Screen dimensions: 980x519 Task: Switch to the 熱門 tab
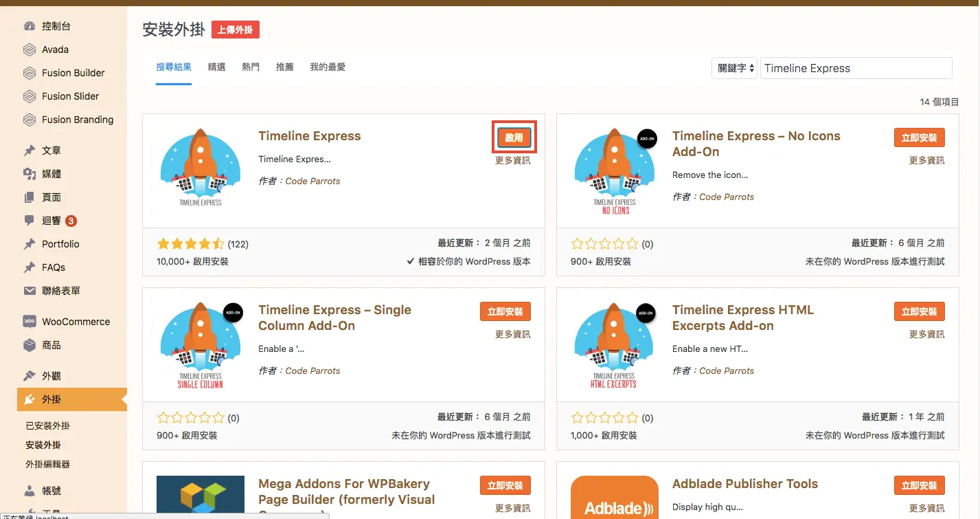coord(251,67)
